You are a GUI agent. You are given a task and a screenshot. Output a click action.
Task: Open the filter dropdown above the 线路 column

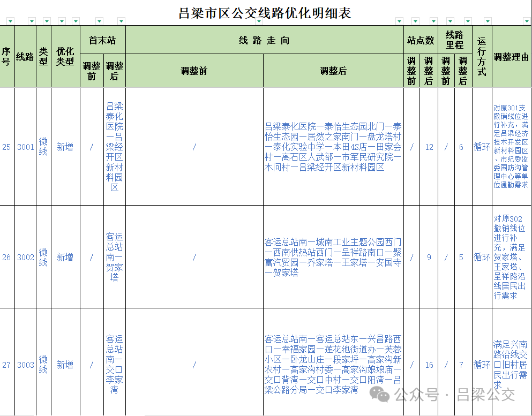tap(32, 21)
